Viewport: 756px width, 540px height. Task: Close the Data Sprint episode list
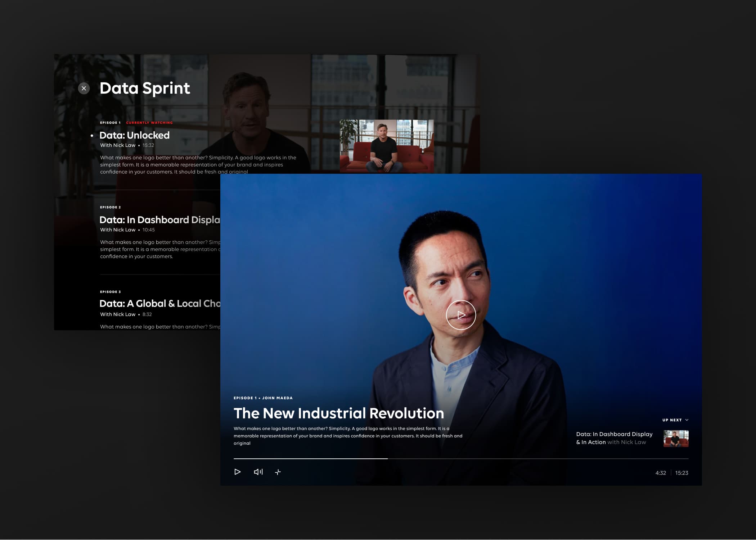(x=84, y=89)
